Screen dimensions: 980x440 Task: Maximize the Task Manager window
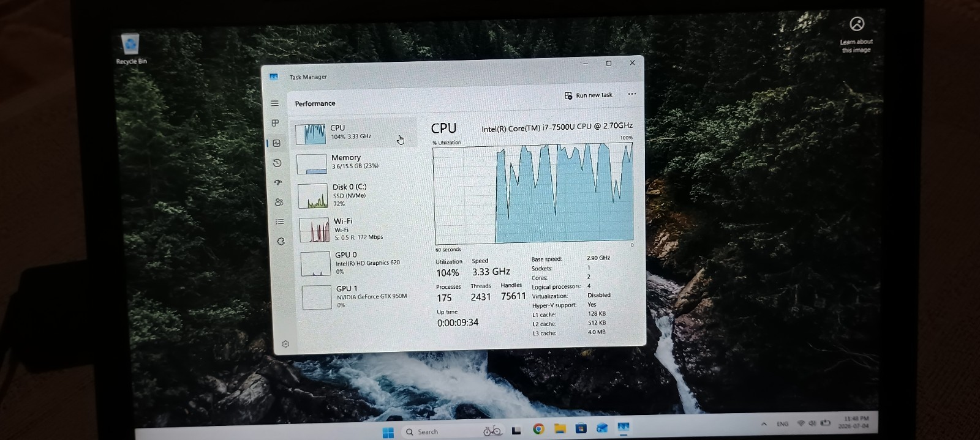click(609, 63)
